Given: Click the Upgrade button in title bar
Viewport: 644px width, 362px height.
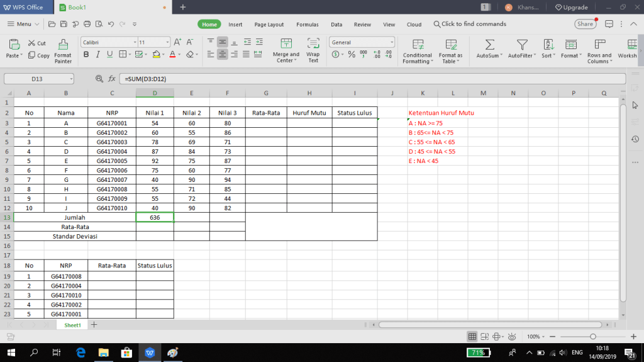Looking at the screenshot, I should [572, 7].
